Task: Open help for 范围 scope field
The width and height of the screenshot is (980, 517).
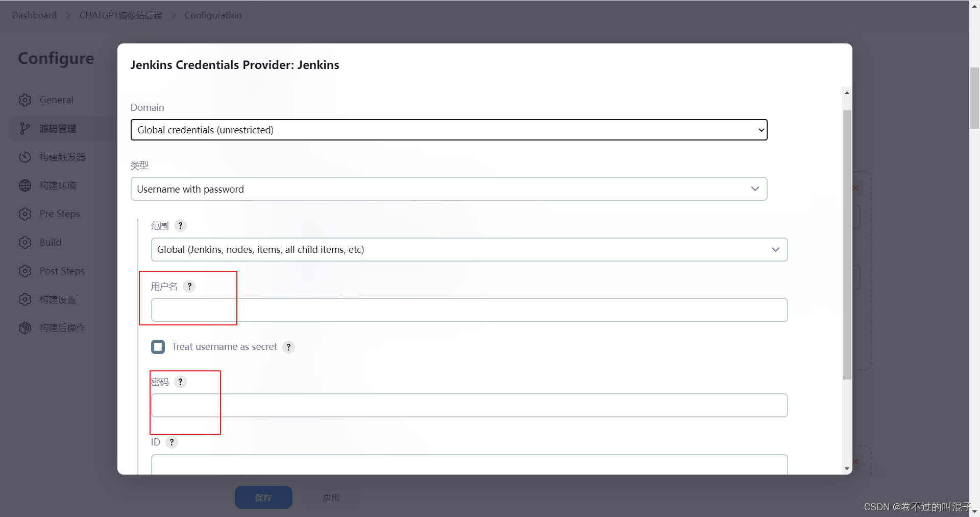Action: [x=180, y=225]
